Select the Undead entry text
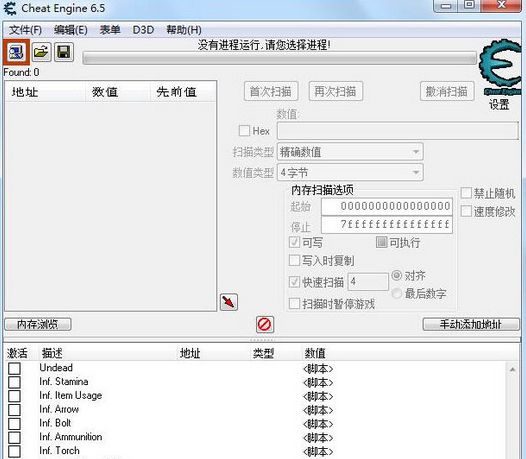This screenshot has height=459, width=526. coord(56,367)
